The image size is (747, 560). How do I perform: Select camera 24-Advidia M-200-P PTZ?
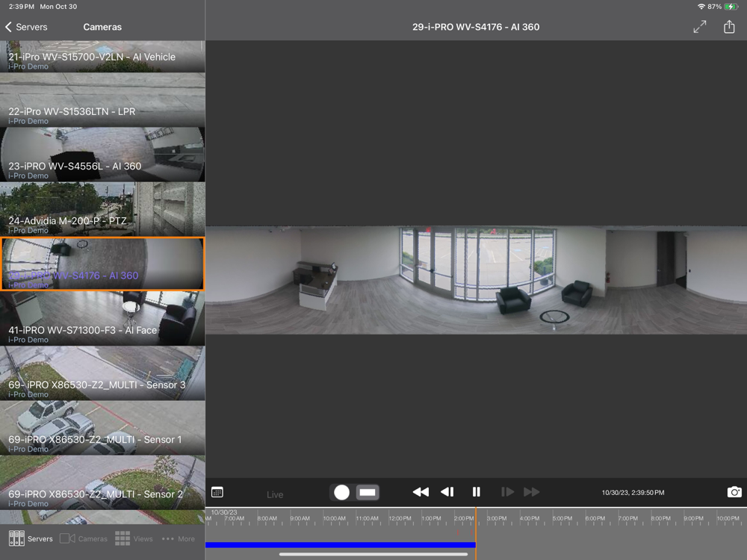[x=102, y=209]
